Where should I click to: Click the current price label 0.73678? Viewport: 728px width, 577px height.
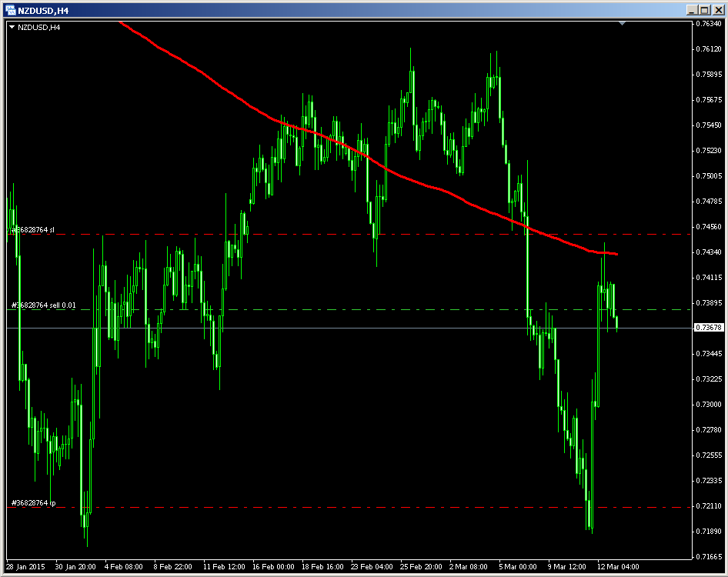709,328
